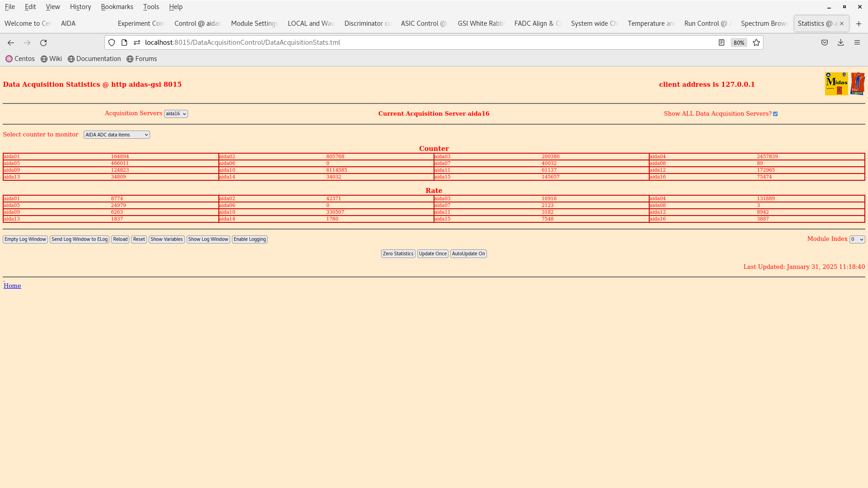Select the AIDA ADC data items dropdown
The image size is (868, 488).
[116, 134]
